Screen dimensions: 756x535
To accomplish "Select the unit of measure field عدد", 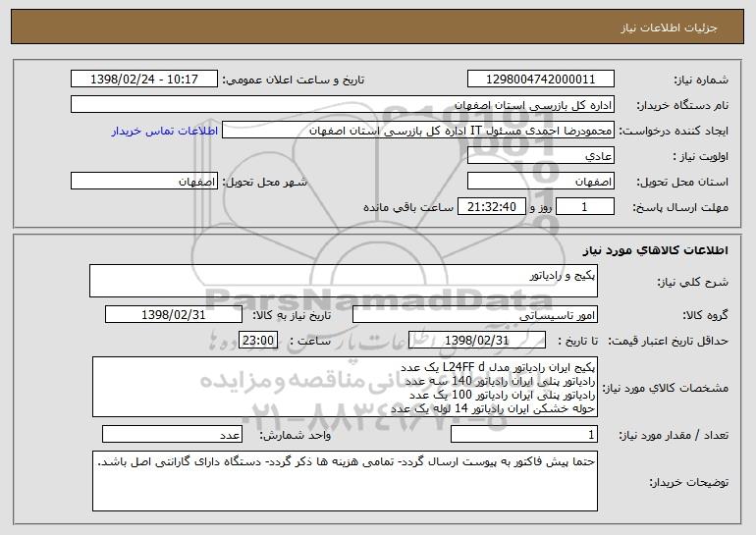I will tap(172, 434).
